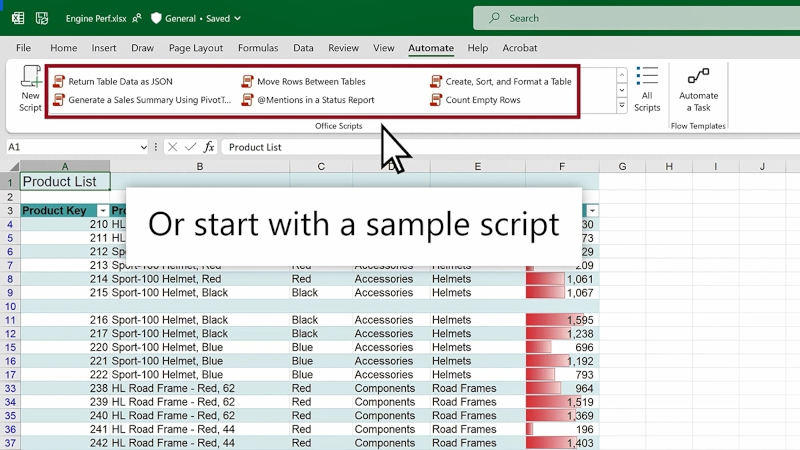800x450 pixels.
Task: Click the Insert Function fx icon
Action: pos(209,147)
